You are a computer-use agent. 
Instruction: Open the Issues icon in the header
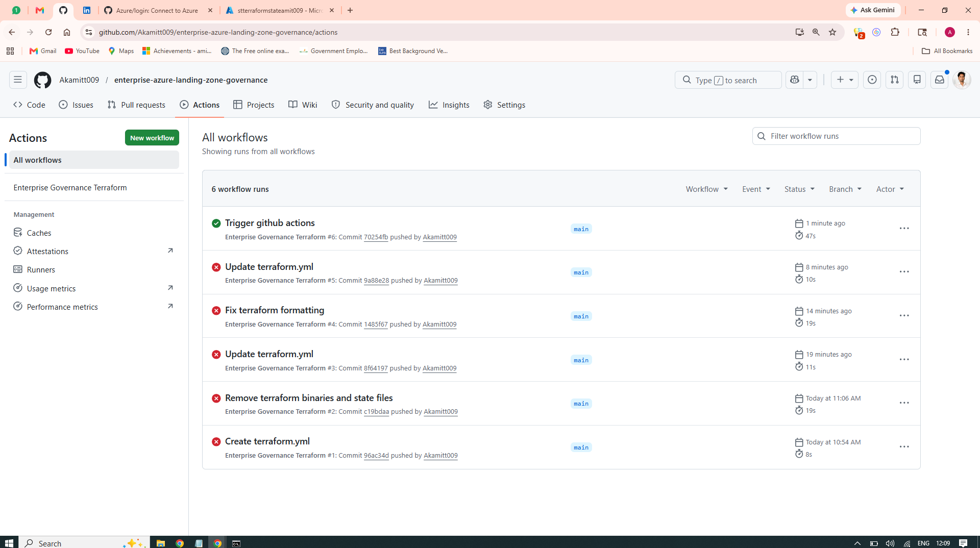(x=872, y=80)
